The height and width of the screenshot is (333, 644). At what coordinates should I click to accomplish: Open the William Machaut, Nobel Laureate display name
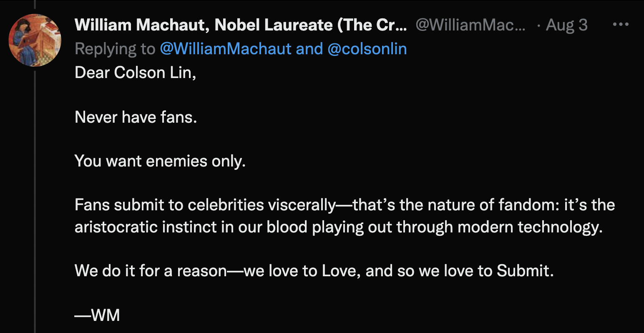point(240,25)
